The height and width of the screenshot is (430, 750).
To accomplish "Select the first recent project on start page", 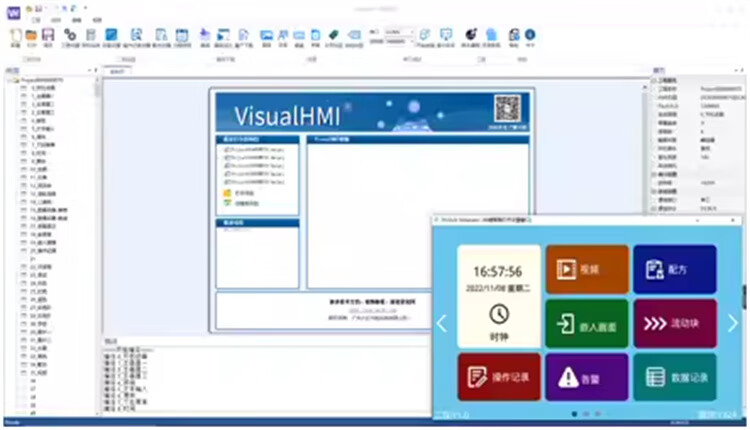I will pyautogui.click(x=254, y=150).
